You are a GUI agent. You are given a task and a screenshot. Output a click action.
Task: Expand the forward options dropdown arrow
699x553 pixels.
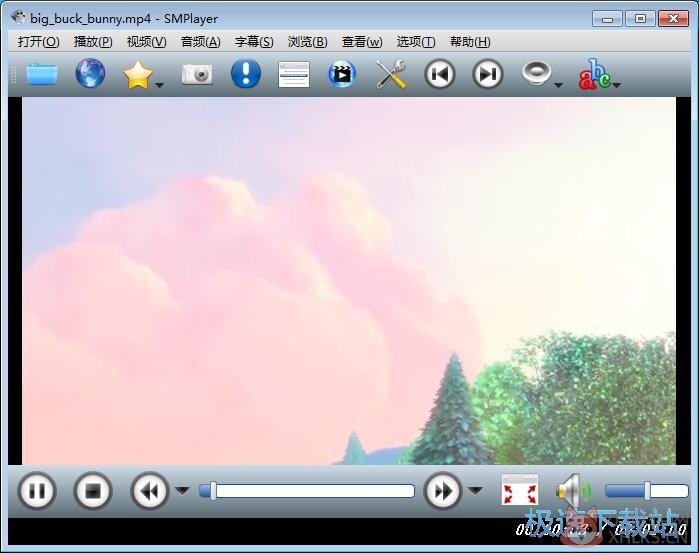tap(475, 491)
